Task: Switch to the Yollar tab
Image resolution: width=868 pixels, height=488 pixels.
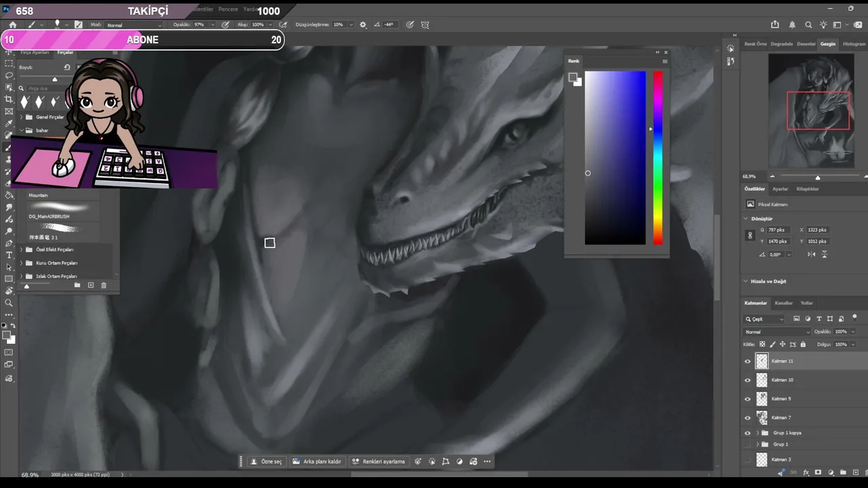Action: 806,303
